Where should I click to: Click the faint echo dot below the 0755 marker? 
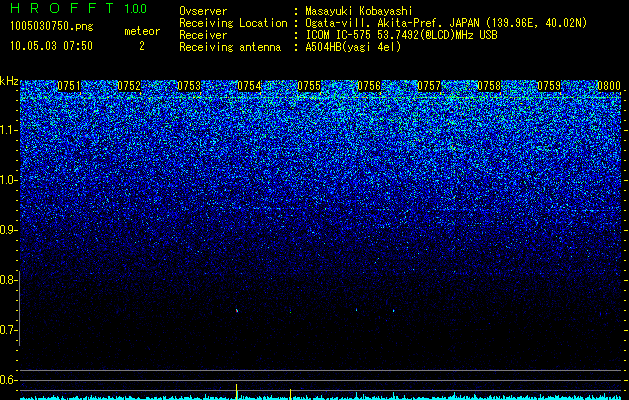click(x=290, y=312)
